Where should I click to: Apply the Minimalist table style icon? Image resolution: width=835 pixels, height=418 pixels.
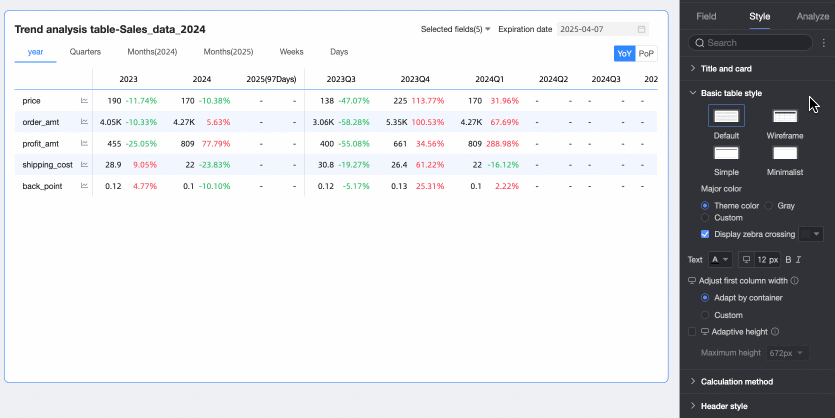785,153
